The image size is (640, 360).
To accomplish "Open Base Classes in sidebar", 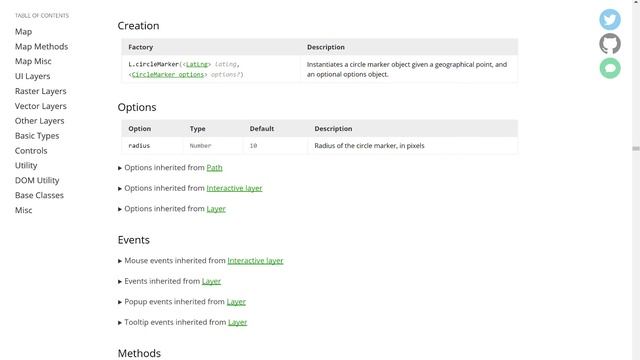I will click(x=39, y=195).
